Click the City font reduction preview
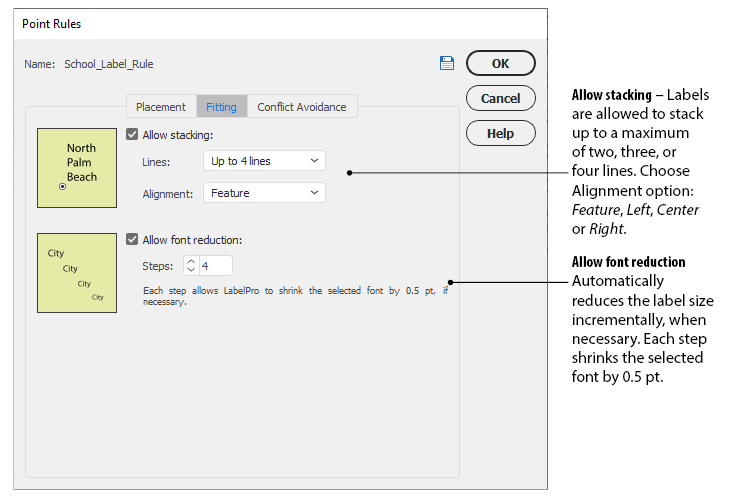Image resolution: width=730 pixels, height=499 pixels. pos(77,273)
